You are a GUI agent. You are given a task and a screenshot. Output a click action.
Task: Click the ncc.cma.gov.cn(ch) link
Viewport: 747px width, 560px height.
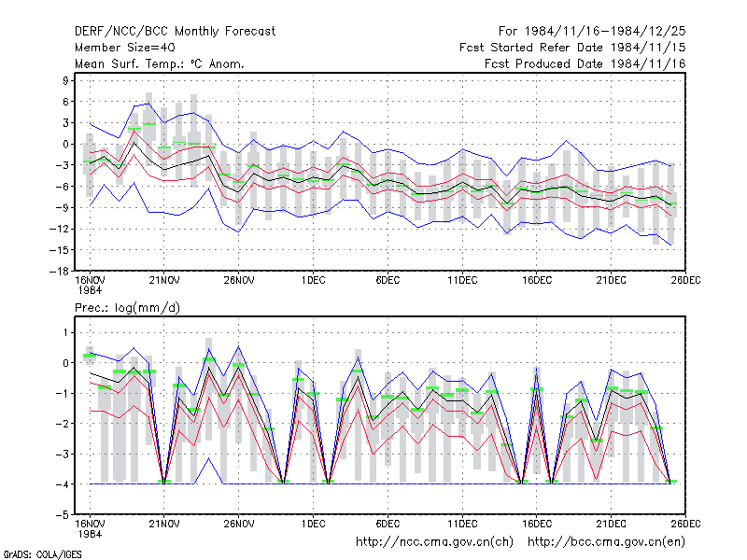click(x=434, y=542)
